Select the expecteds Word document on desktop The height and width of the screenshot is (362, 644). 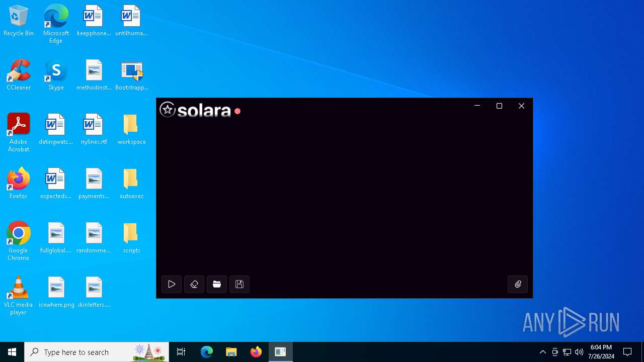56,184
